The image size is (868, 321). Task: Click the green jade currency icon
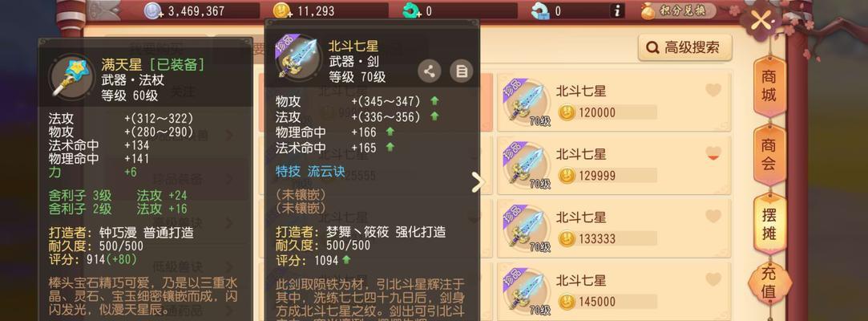[411, 11]
